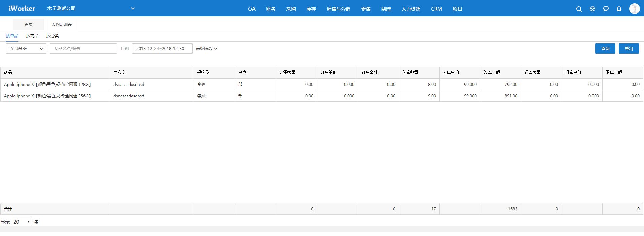
Task: Open the OA menu
Action: pos(252,9)
